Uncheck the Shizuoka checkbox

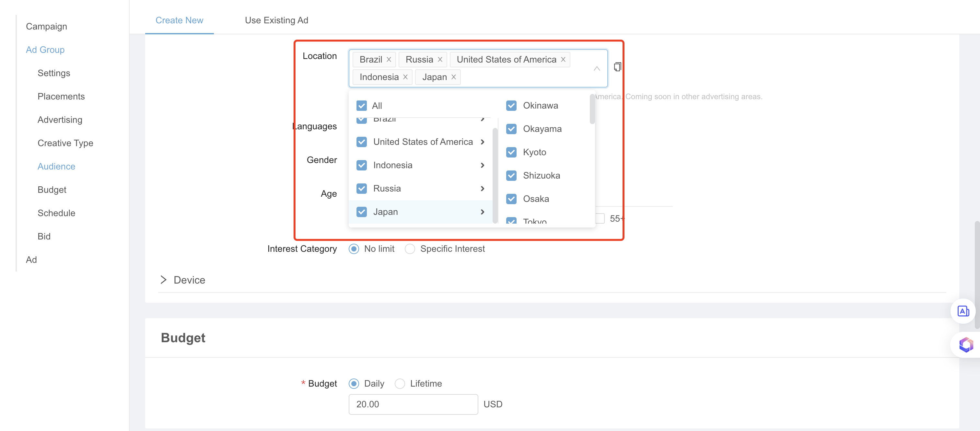tap(511, 176)
